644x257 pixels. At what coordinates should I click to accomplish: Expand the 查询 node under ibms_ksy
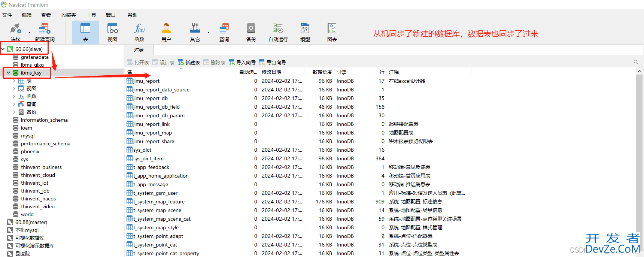click(14, 104)
